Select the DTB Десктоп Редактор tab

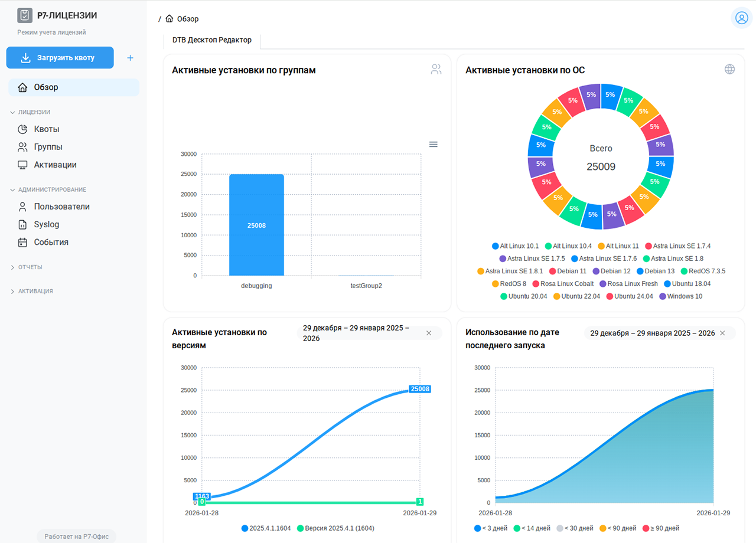click(x=211, y=40)
